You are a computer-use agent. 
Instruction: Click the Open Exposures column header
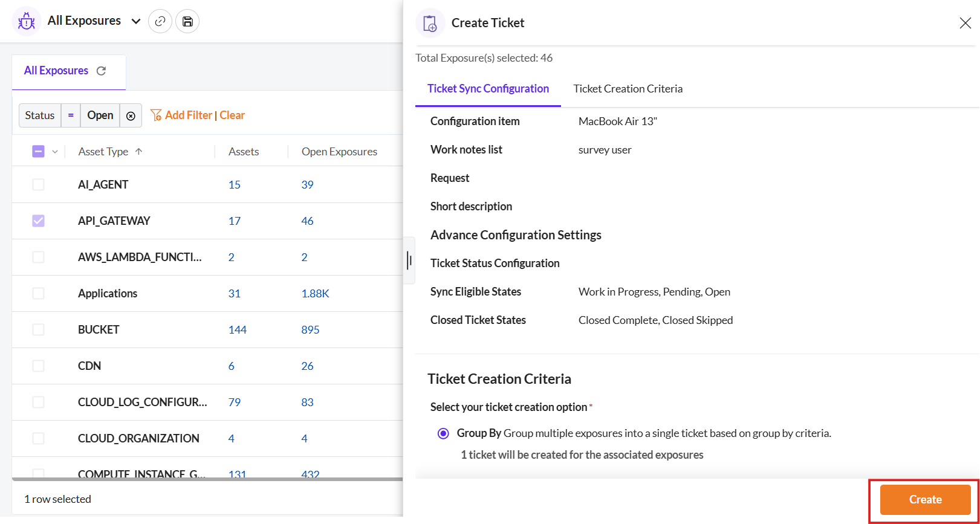click(x=339, y=152)
